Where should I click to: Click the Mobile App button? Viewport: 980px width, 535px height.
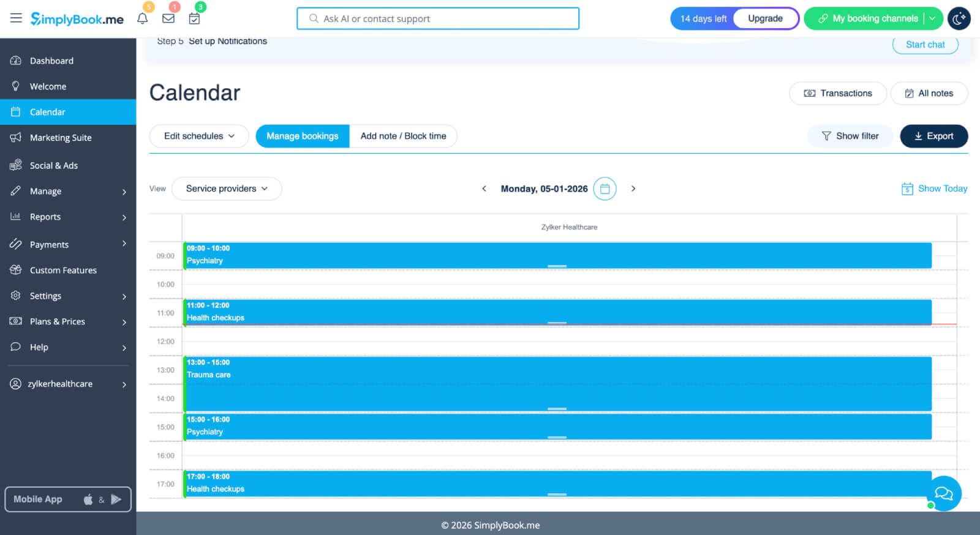click(68, 499)
